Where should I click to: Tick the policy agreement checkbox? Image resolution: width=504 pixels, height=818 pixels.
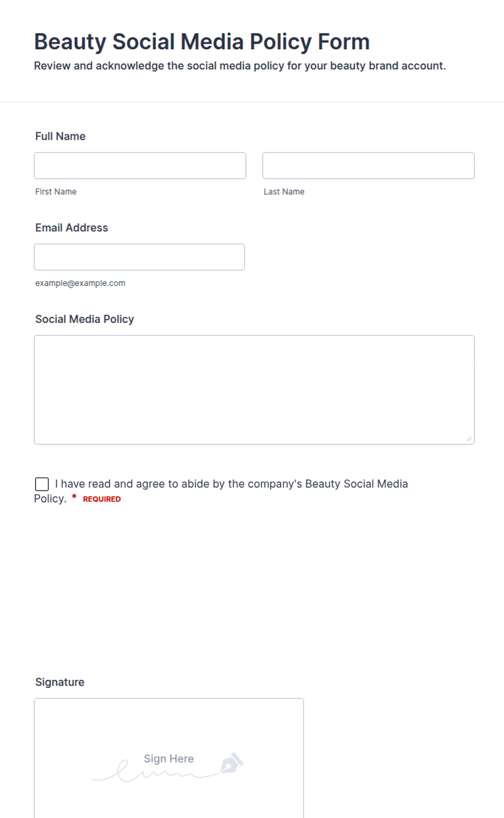tap(42, 484)
